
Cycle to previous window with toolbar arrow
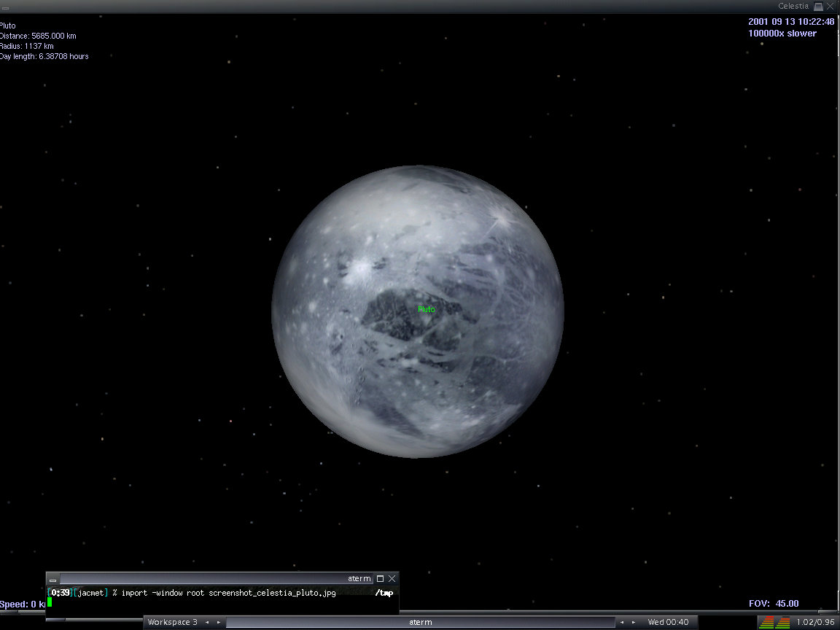tap(621, 622)
